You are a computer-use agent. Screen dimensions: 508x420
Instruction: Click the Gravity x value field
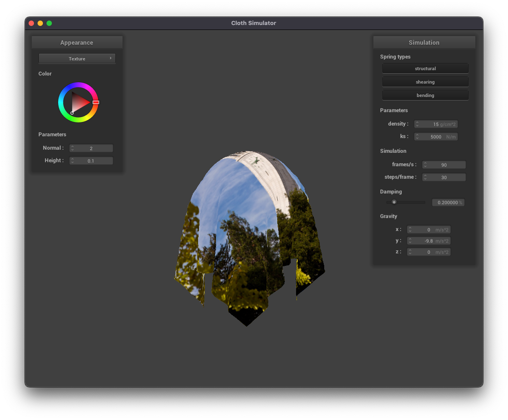pyautogui.click(x=428, y=230)
